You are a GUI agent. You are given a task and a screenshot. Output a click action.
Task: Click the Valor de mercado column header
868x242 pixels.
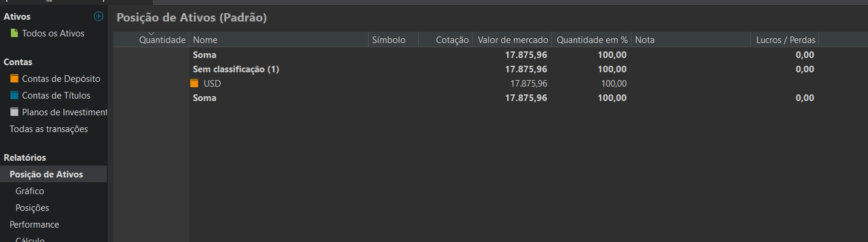(x=513, y=40)
